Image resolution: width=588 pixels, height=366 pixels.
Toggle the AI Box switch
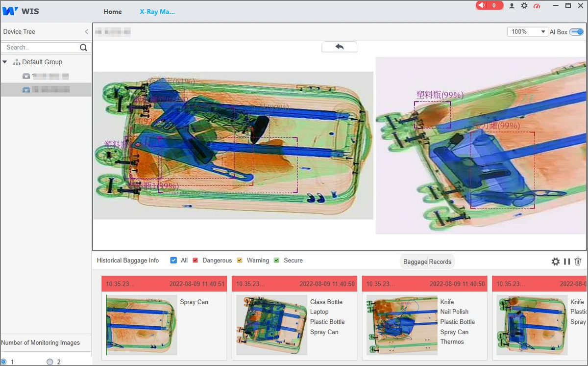[576, 32]
